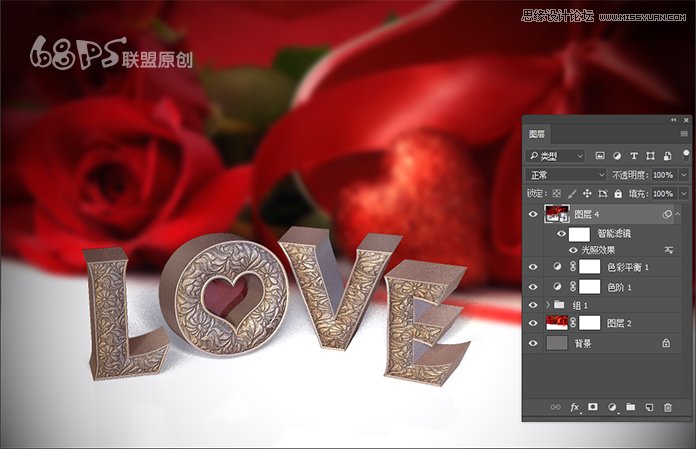This screenshot has width=696, height=449.
Task: Filter layers by adjustment layers icon
Action: 617,156
